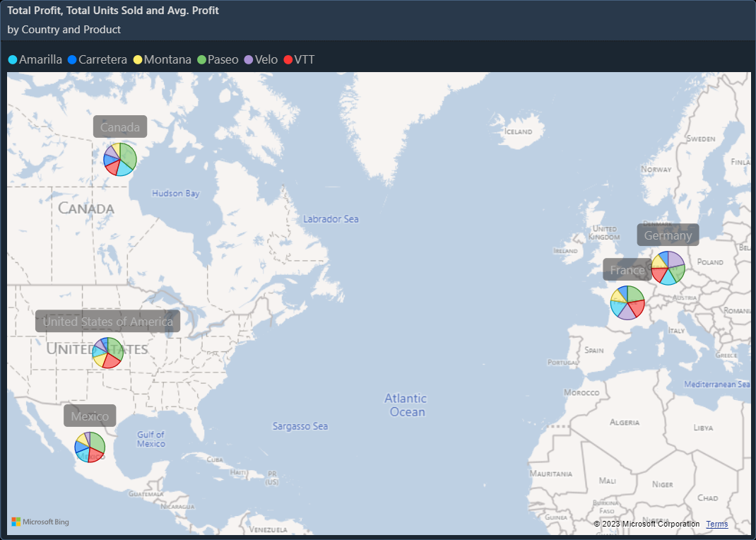Select the Mexico pie chart marker
Viewport: 756px width, 540px height.
click(90, 447)
